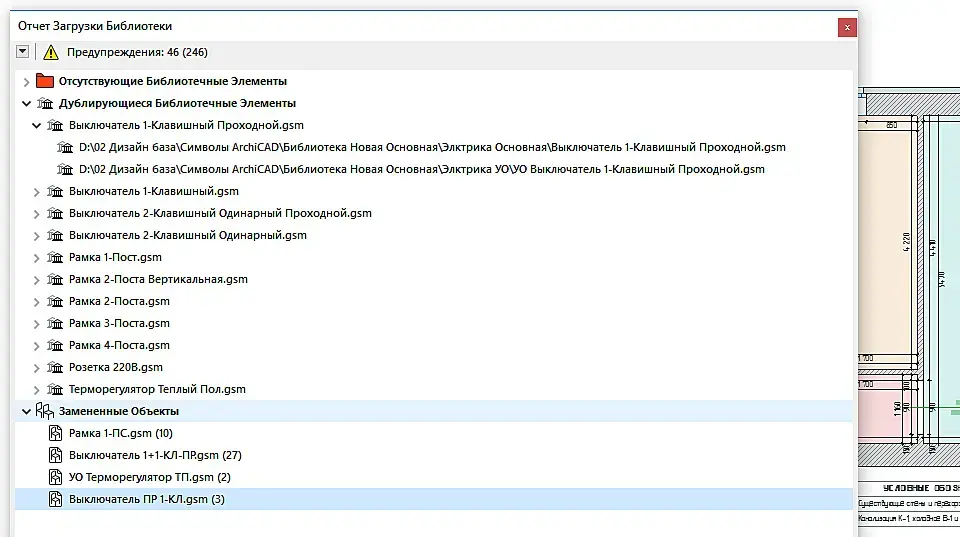Select УО Терморегулятор ТП.gsm (2) entry
Screen dimensions: 960x537
tap(150, 478)
